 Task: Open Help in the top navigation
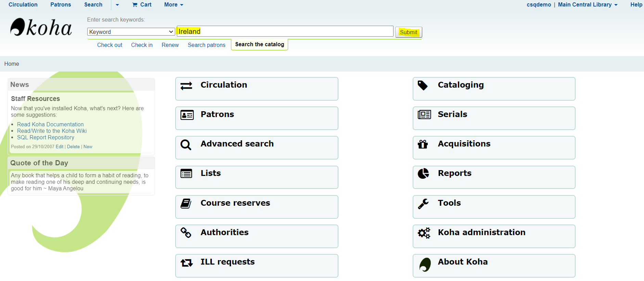click(636, 5)
